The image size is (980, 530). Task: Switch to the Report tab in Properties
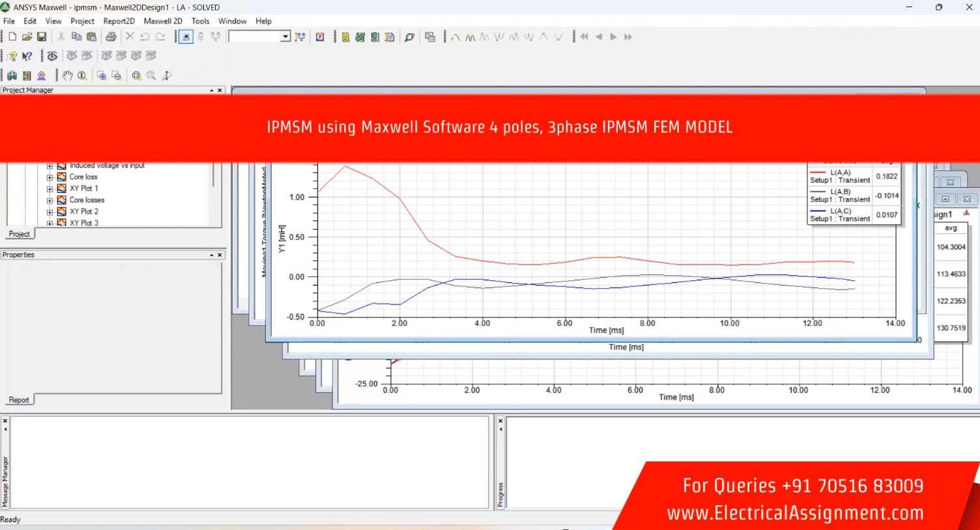pyautogui.click(x=19, y=400)
